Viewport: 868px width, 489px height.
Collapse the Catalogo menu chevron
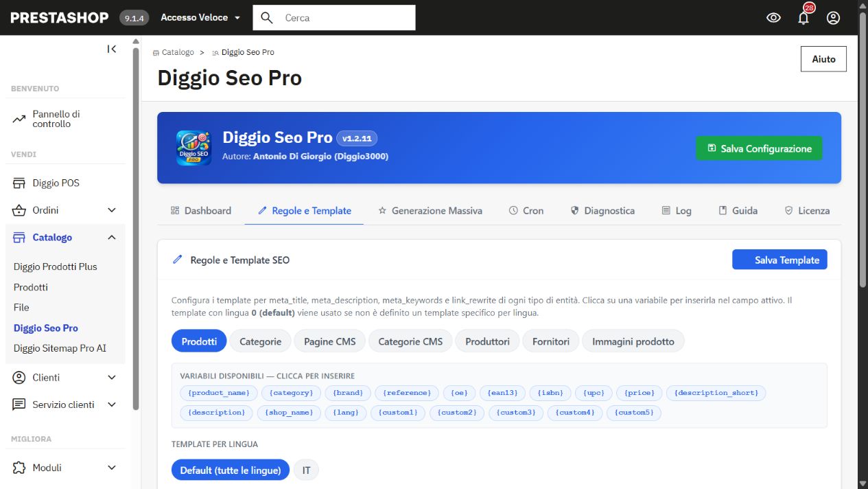point(112,238)
